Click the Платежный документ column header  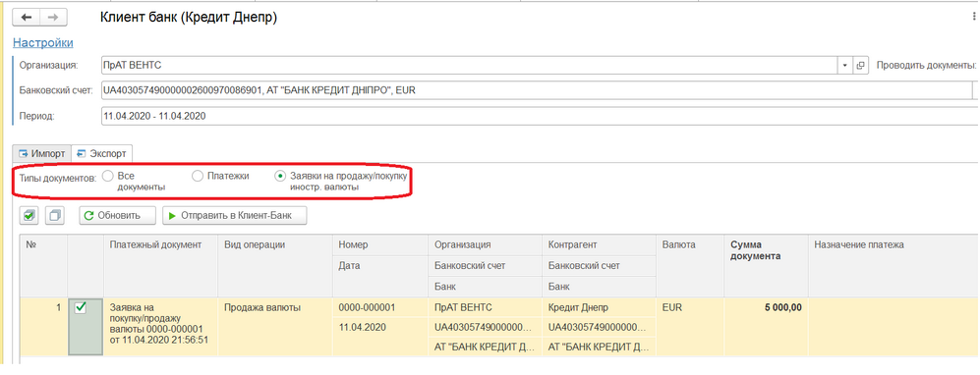click(160, 266)
